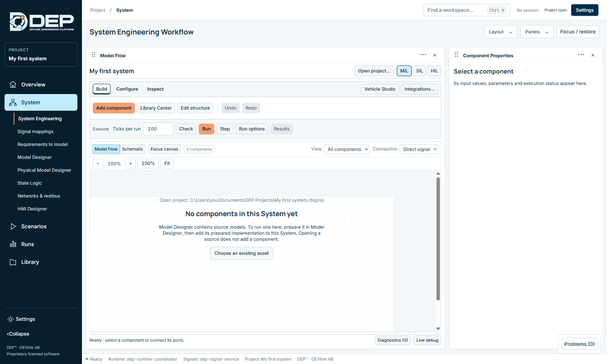
Task: Click the Ticks per run field
Action: [158, 129]
